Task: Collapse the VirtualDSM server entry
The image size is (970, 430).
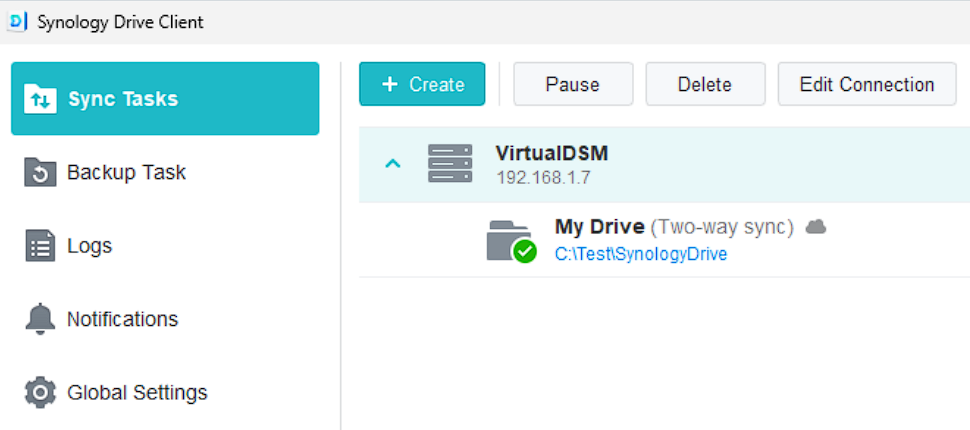Action: (x=393, y=163)
